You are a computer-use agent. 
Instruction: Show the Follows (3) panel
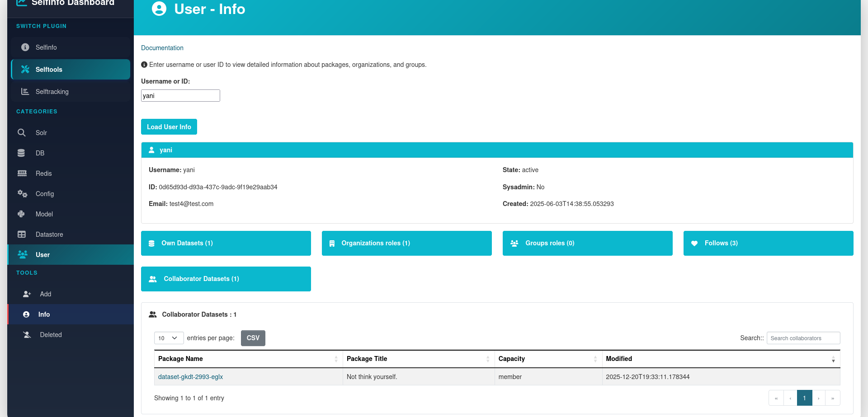pyautogui.click(x=768, y=243)
